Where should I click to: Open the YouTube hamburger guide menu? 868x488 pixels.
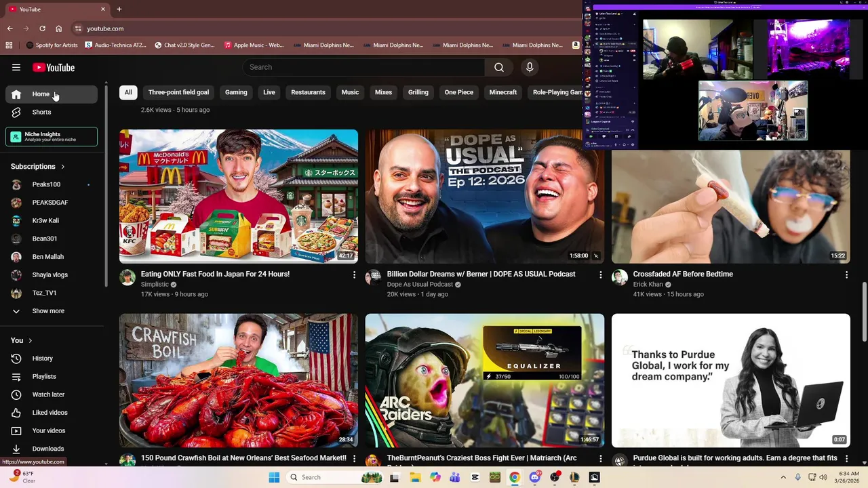[x=16, y=67]
